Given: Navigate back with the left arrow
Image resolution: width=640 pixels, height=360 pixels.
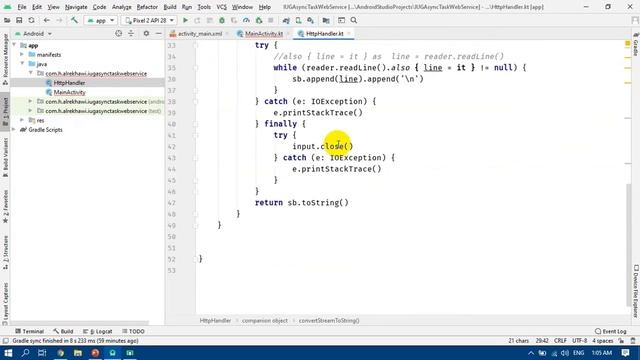Looking at the screenshot, I should point(47,20).
